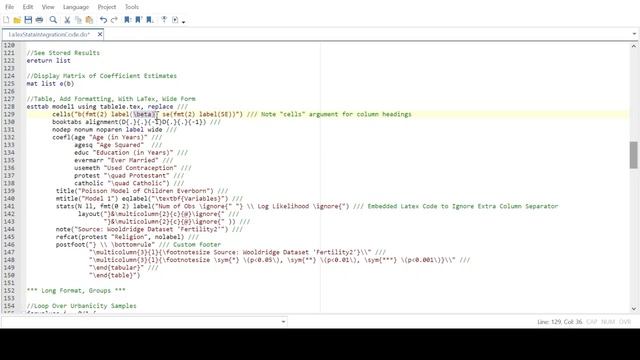This screenshot has height=360, width=640.
Task: Open Find with the magnifying glass icon
Action: pyautogui.click(x=53, y=20)
